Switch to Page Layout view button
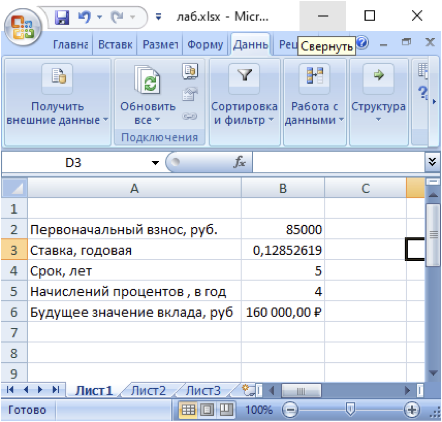The image size is (442, 422). (207, 410)
